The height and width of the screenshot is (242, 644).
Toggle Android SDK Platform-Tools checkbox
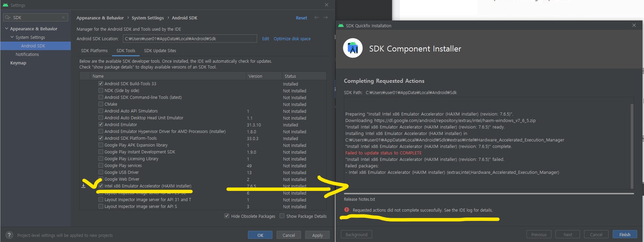pos(101,138)
